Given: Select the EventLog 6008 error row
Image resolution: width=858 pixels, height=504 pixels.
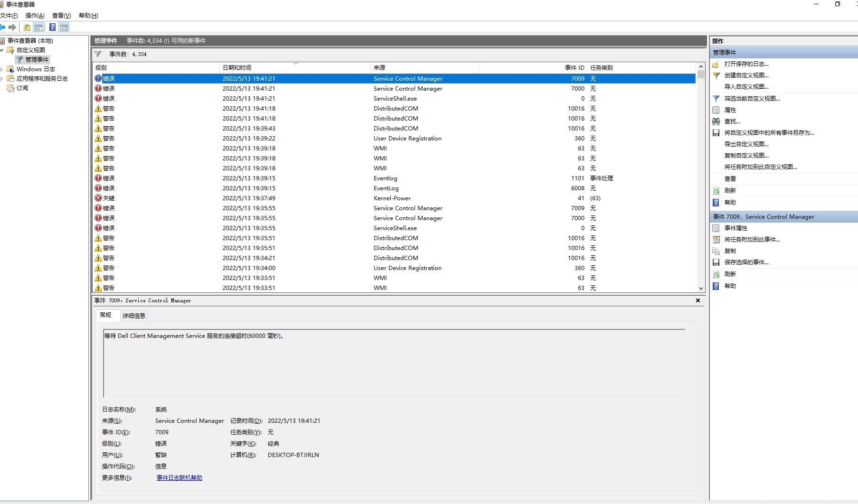Looking at the screenshot, I should click(394, 188).
